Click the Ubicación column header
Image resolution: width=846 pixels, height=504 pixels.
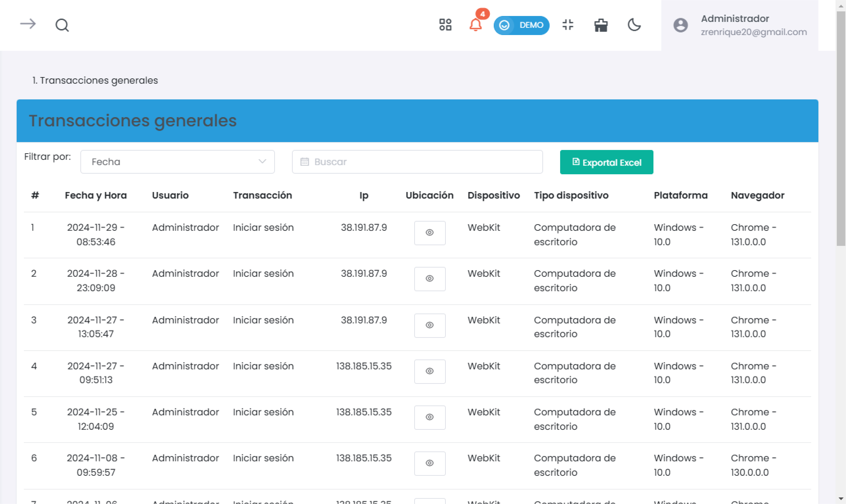coord(429,195)
